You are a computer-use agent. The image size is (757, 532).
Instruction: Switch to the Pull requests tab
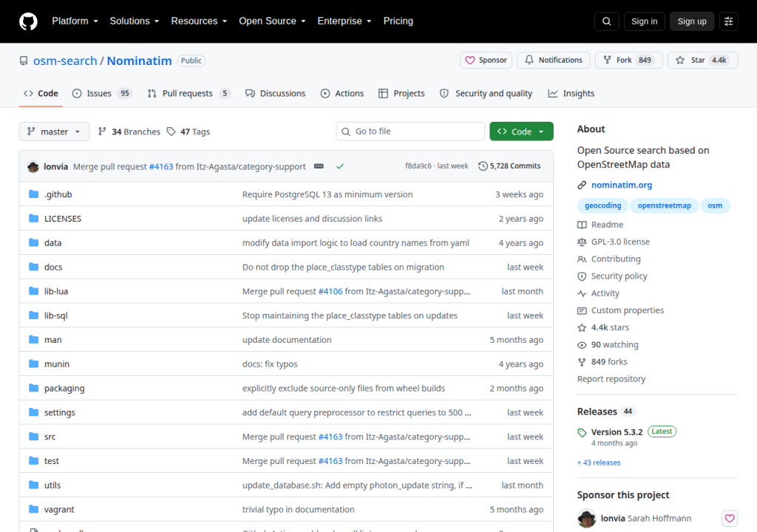[x=189, y=93]
